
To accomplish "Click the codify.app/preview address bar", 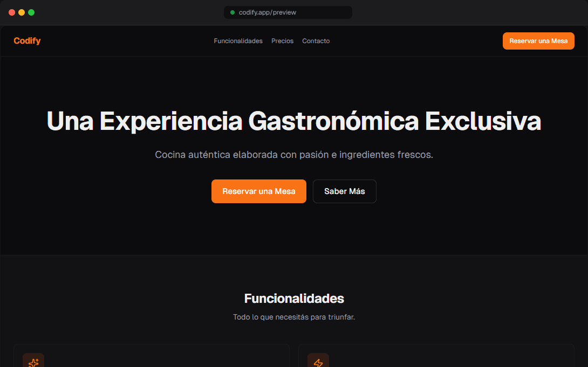I will (x=288, y=12).
